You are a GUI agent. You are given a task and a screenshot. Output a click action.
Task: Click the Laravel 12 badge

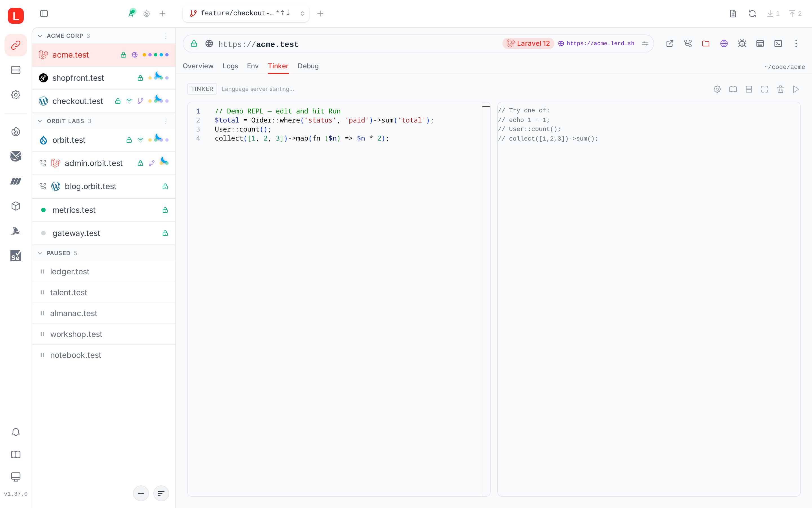528,43
